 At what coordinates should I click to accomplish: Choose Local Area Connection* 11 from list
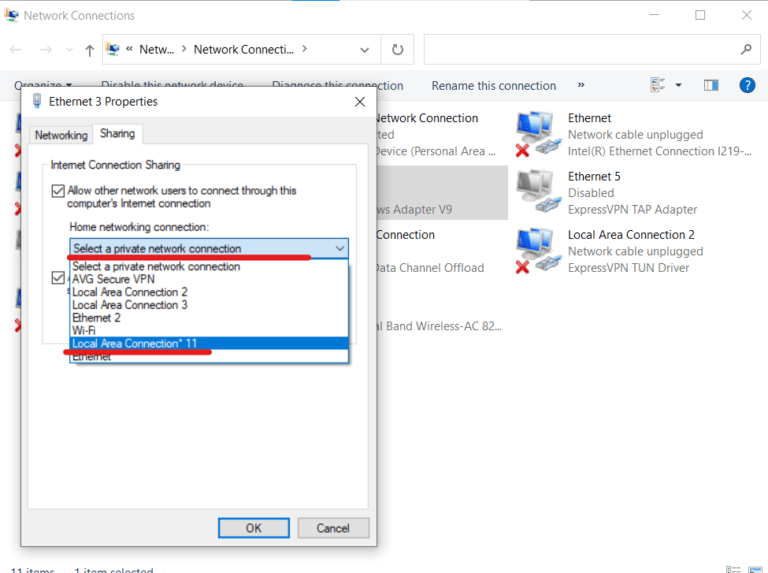[135, 343]
